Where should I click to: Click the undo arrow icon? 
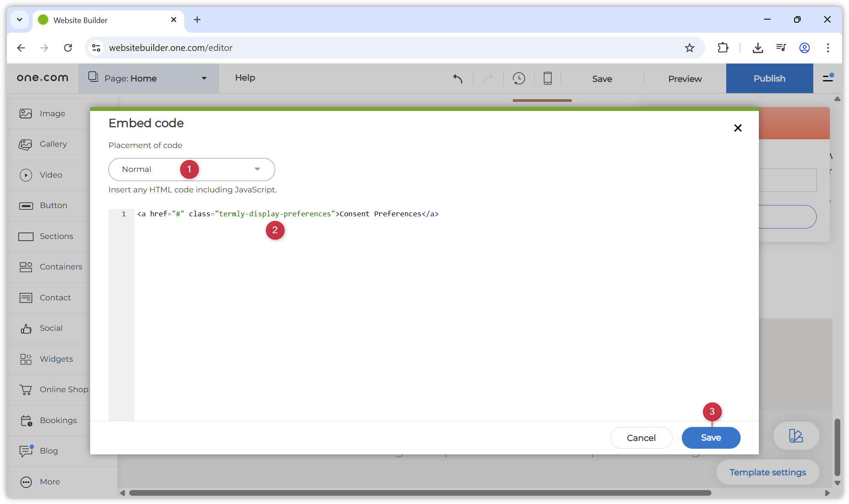[458, 78]
